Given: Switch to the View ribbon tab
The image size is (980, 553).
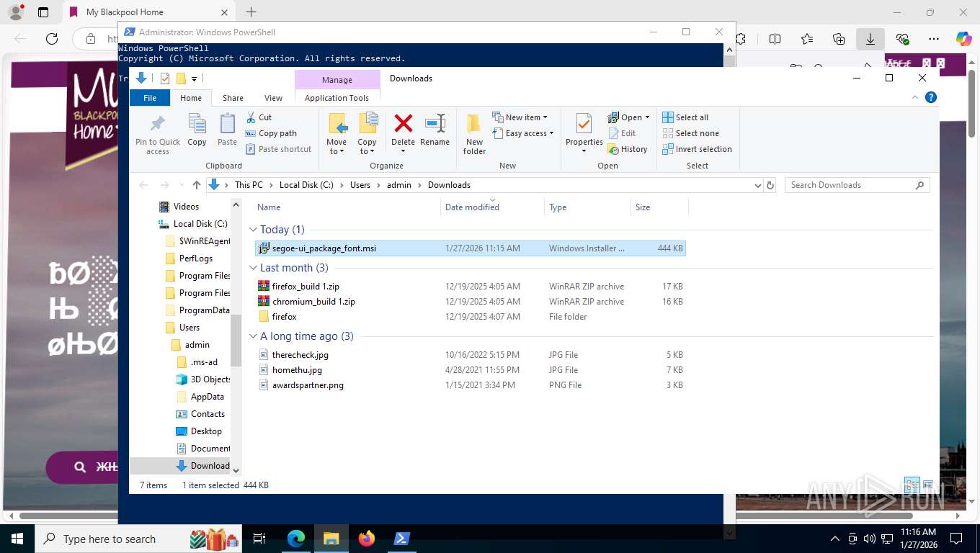Looking at the screenshot, I should [273, 98].
